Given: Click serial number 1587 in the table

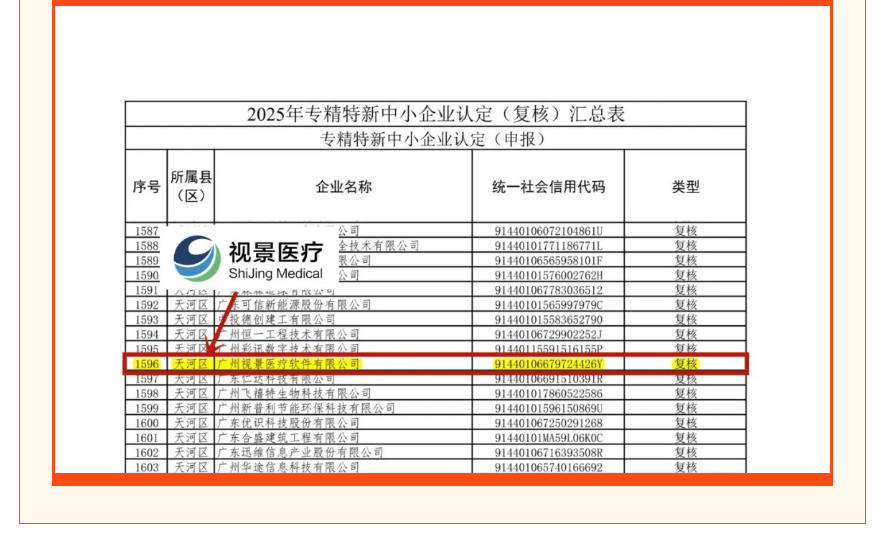Looking at the screenshot, I should tap(146, 231).
